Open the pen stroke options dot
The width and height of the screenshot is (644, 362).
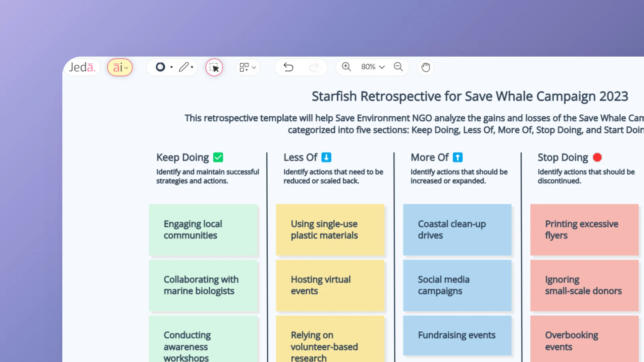(192, 67)
